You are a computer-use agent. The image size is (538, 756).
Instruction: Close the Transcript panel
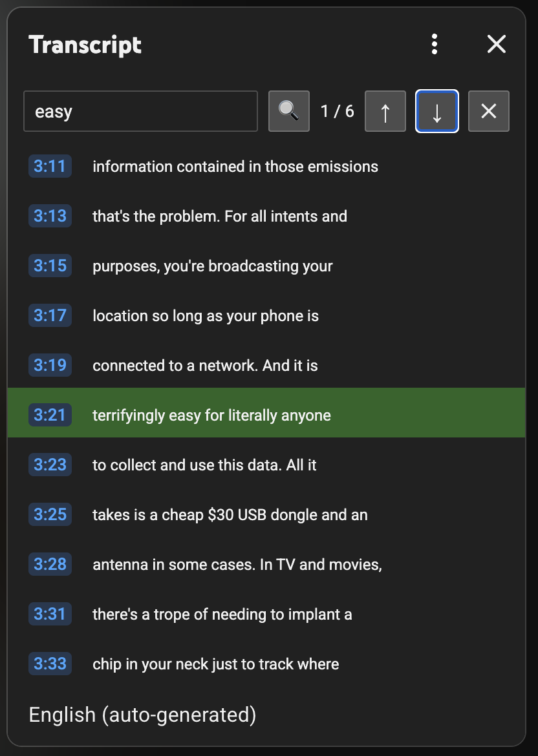496,44
